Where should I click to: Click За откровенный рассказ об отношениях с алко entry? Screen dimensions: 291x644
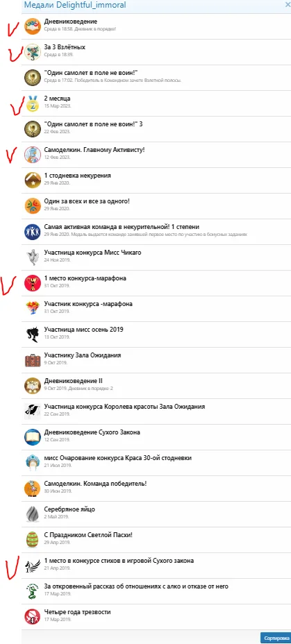pyautogui.click(x=156, y=591)
